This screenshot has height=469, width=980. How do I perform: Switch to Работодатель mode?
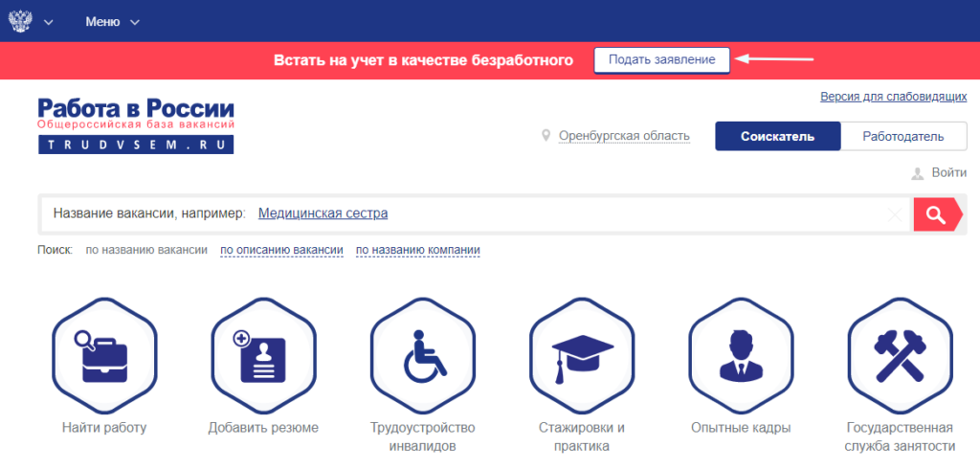(903, 136)
